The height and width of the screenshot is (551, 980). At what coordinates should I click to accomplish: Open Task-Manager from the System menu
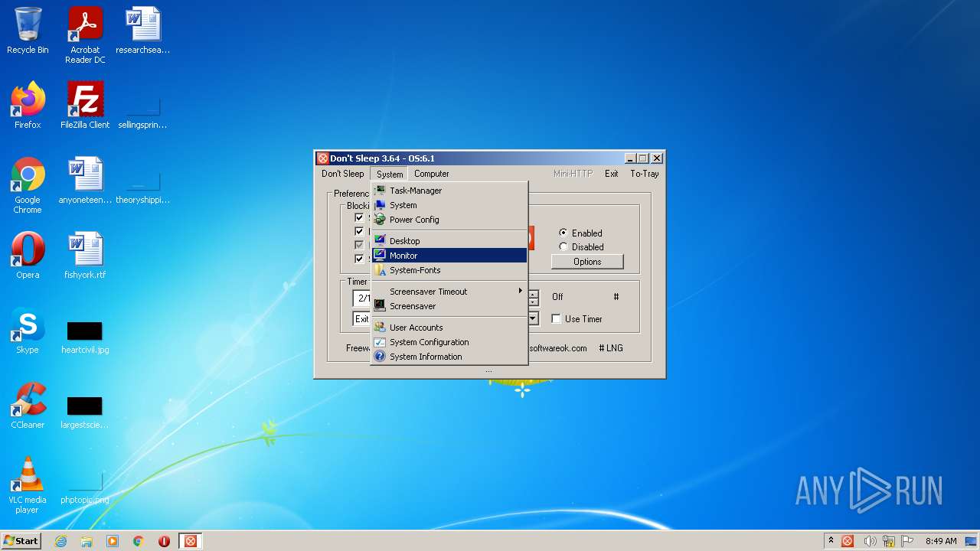pyautogui.click(x=449, y=191)
